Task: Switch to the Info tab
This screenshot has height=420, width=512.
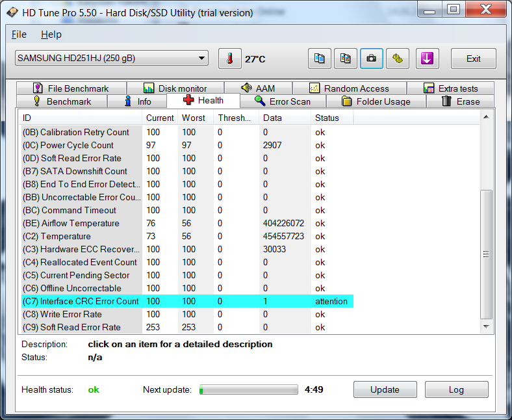Action: [x=137, y=101]
